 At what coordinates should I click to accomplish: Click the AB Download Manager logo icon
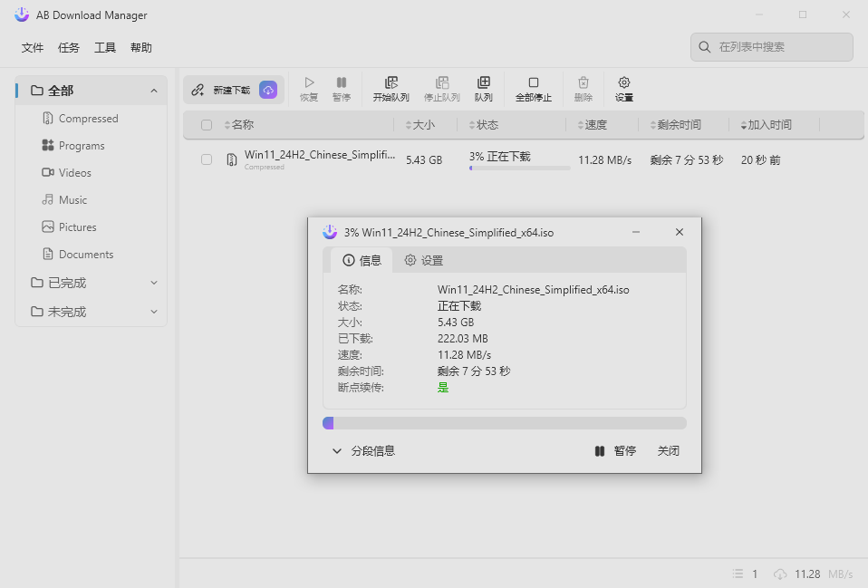(x=22, y=14)
